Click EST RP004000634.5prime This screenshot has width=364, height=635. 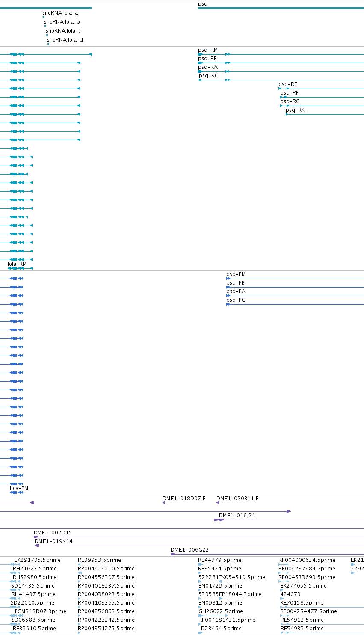pos(307,560)
